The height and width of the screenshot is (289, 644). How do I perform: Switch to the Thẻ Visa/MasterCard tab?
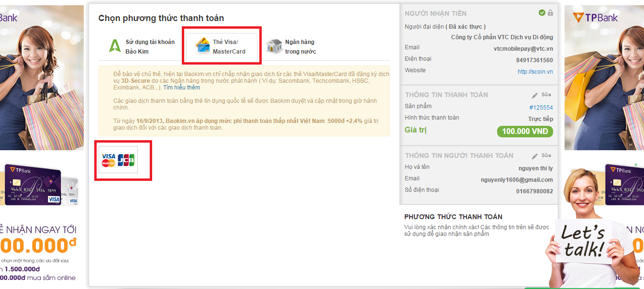pos(222,46)
